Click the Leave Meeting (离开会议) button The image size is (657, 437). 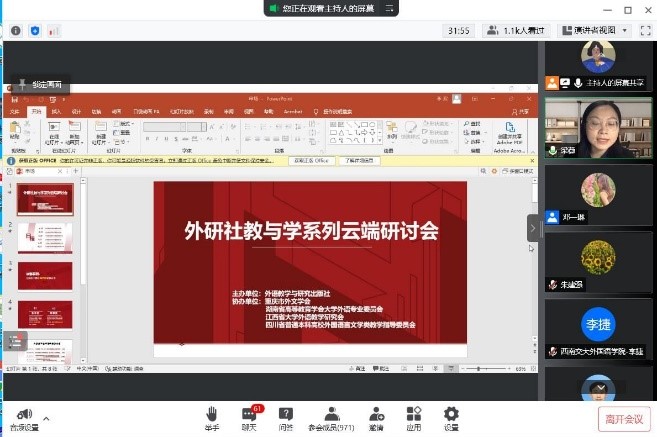pos(625,418)
